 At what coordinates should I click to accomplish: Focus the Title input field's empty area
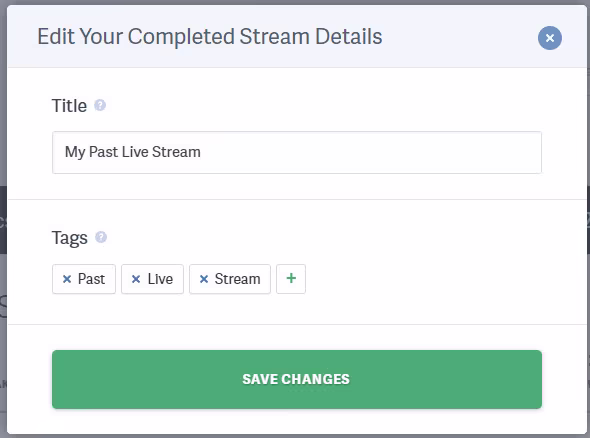click(371, 152)
